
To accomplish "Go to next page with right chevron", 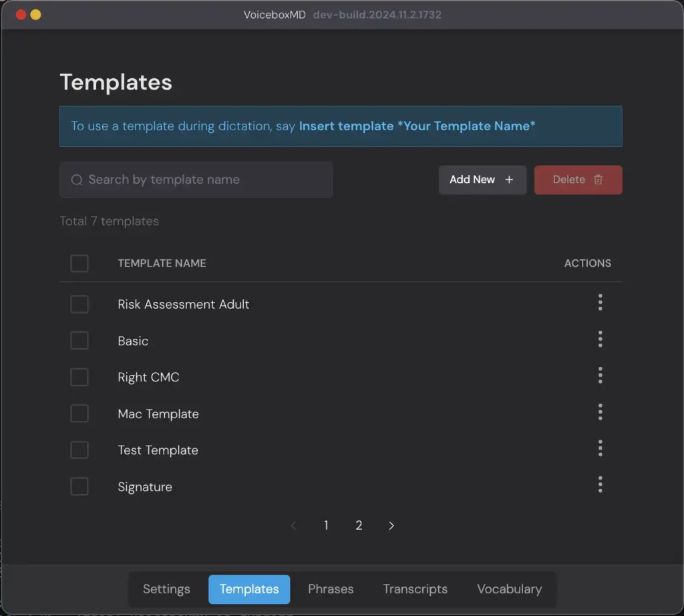I will click(391, 526).
